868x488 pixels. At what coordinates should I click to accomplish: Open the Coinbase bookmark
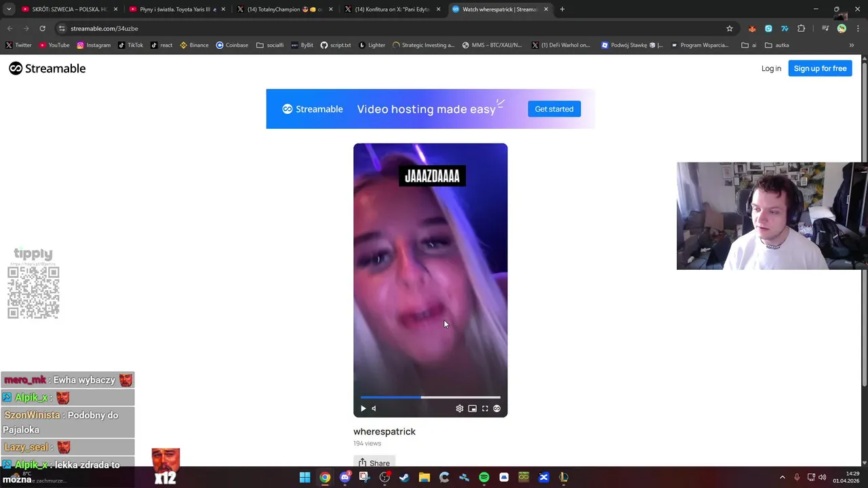232,45
